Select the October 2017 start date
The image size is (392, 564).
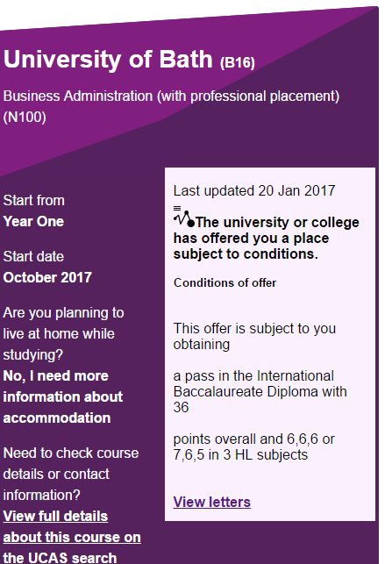tap(47, 278)
